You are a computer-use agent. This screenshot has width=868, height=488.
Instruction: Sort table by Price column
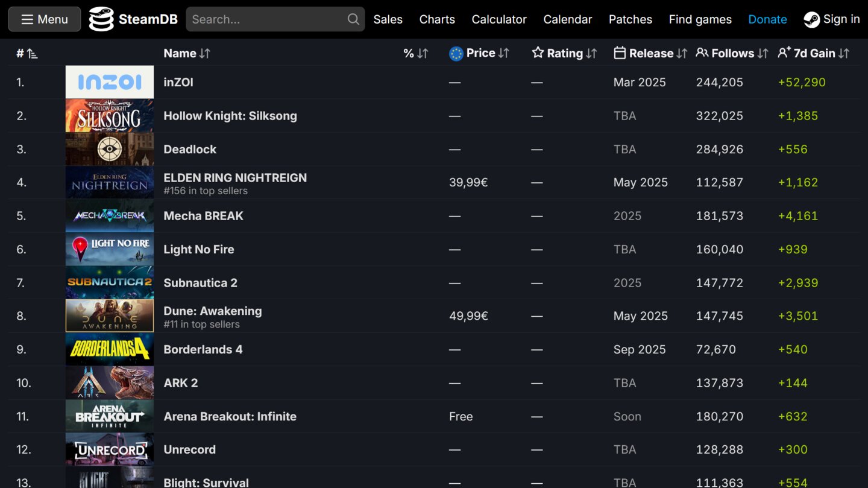[x=480, y=53]
